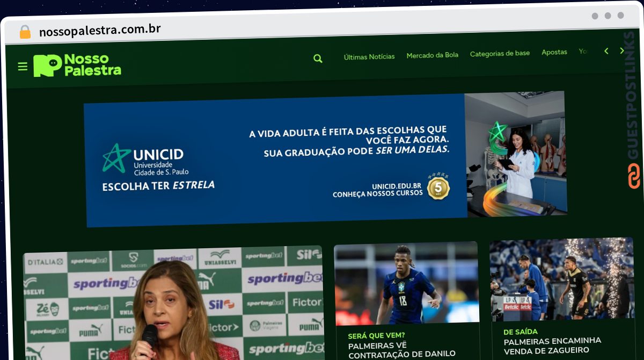Select Categorias de base menu item

tap(500, 53)
